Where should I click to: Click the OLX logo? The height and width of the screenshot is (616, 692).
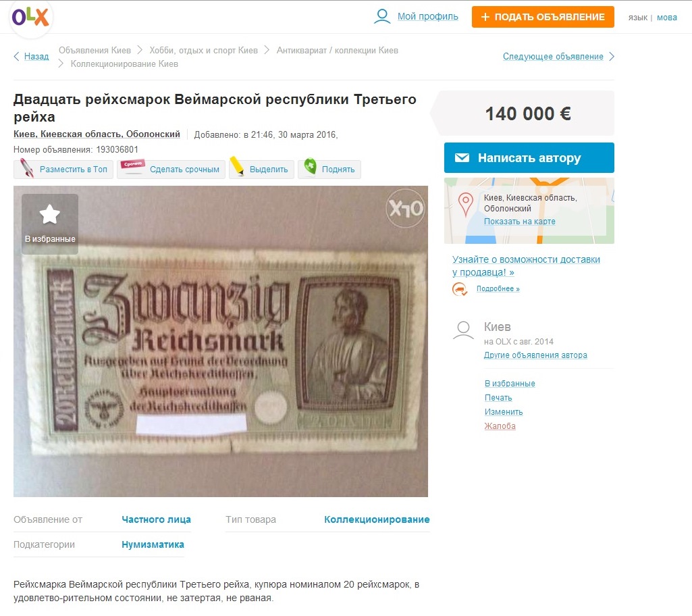(30, 18)
